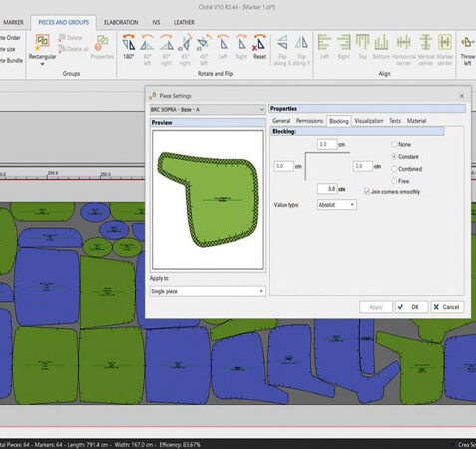476x449 pixels.
Task: Reset the piece rotation
Action: click(x=259, y=47)
